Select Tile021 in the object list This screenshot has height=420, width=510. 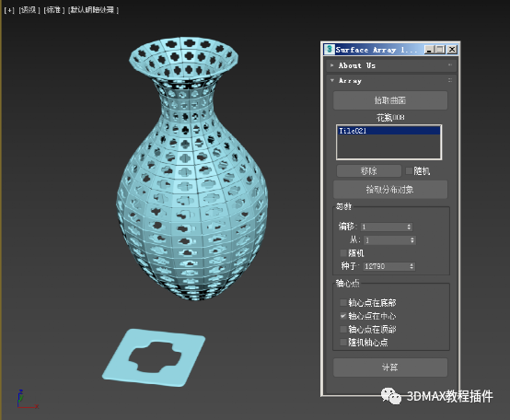[388, 131]
